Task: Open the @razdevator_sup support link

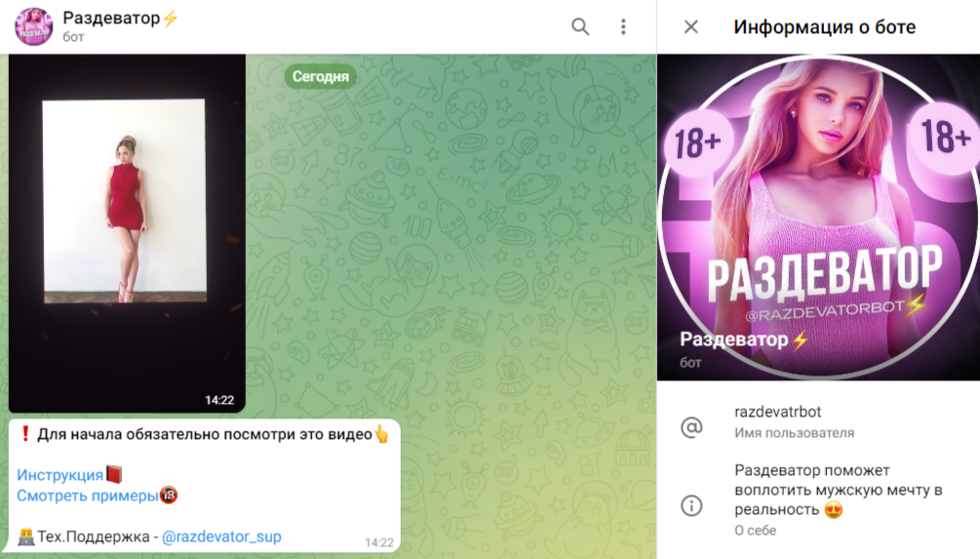Action: click(x=222, y=537)
